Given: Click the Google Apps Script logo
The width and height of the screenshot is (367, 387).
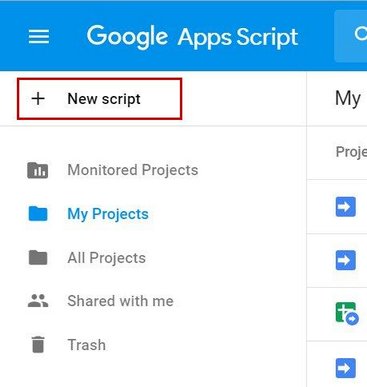Looking at the screenshot, I should tap(192, 36).
